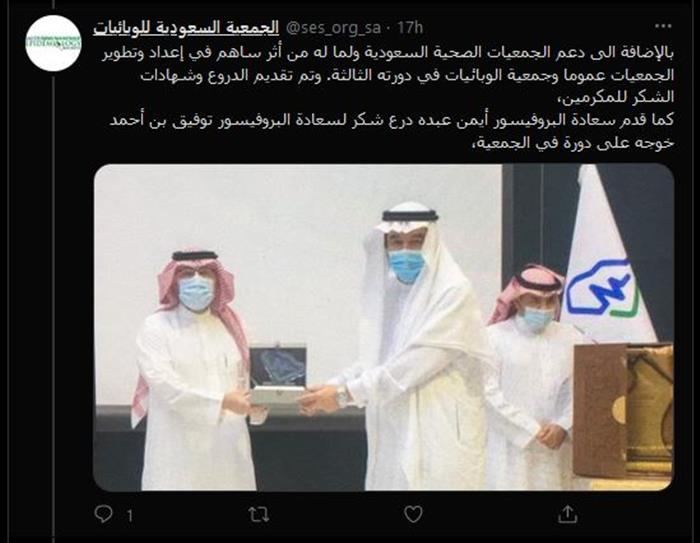Viewport: 700px width, 543px height.
Task: Click the reply speech bubble icon
Action: click(x=104, y=514)
